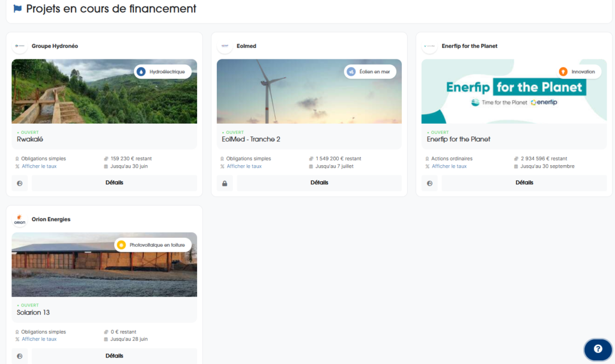The width and height of the screenshot is (615, 364).
Task: Open Détails for Solarion 13
Action: 114,356
